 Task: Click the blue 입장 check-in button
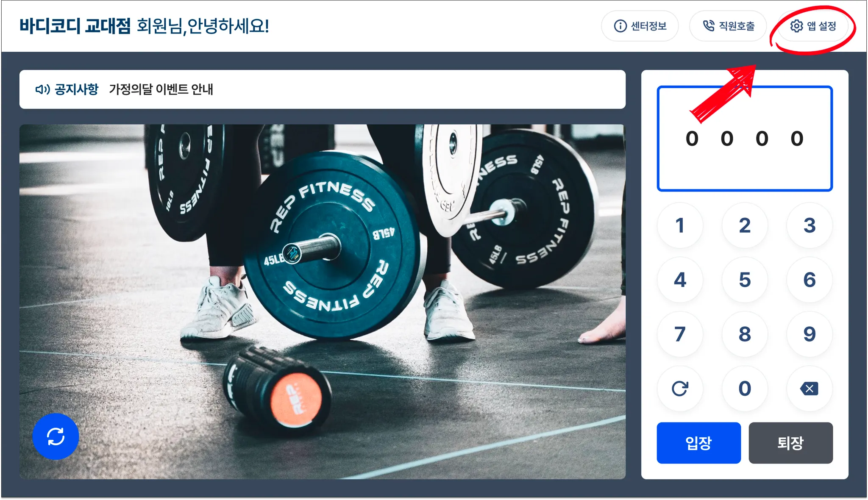pos(698,443)
